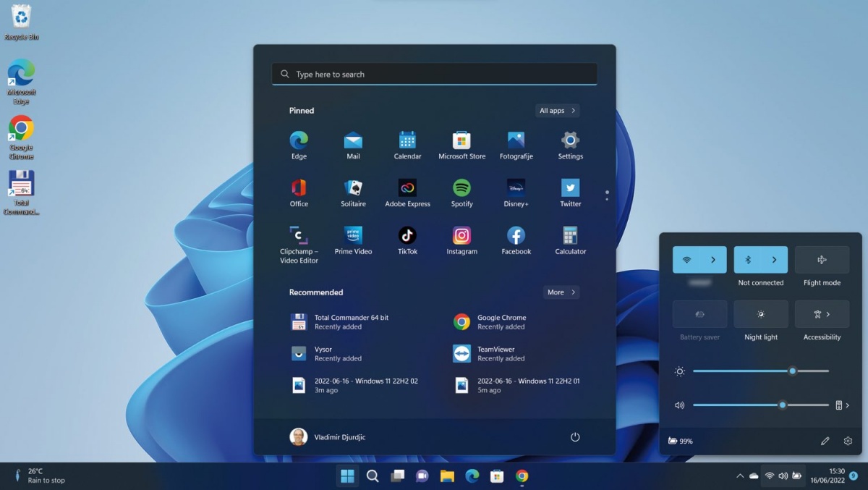Open weather widget showing 26°C

click(x=40, y=476)
